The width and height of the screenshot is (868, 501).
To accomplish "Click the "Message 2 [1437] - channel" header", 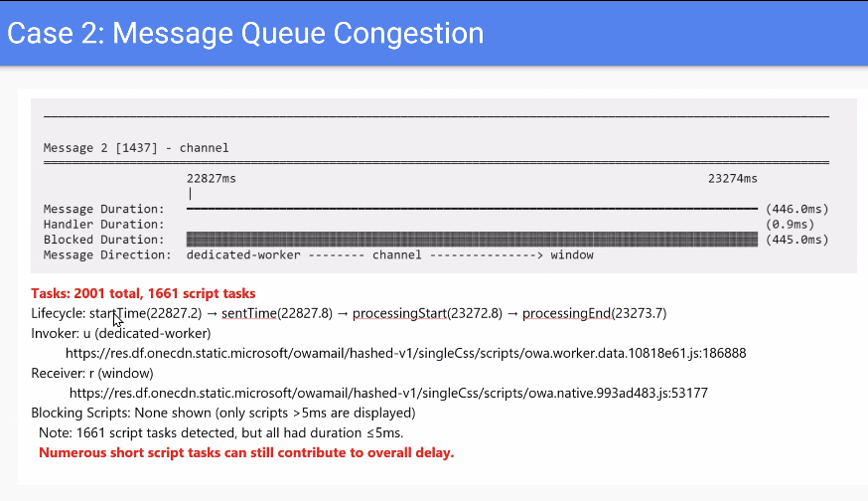I will point(136,148).
